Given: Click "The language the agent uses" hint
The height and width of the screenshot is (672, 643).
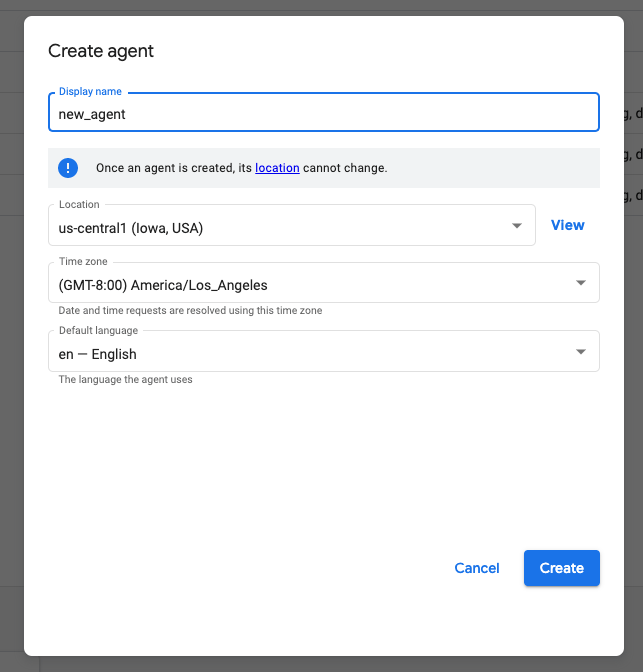Looking at the screenshot, I should [126, 379].
